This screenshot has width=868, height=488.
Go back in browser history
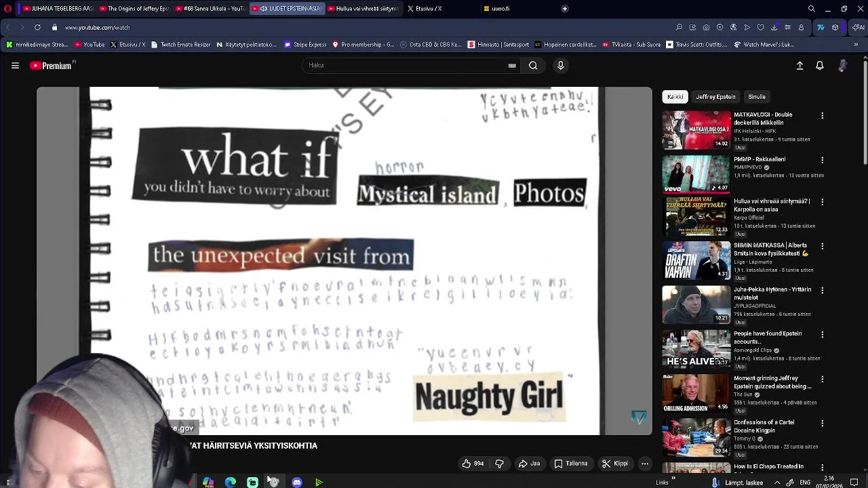click(7, 28)
